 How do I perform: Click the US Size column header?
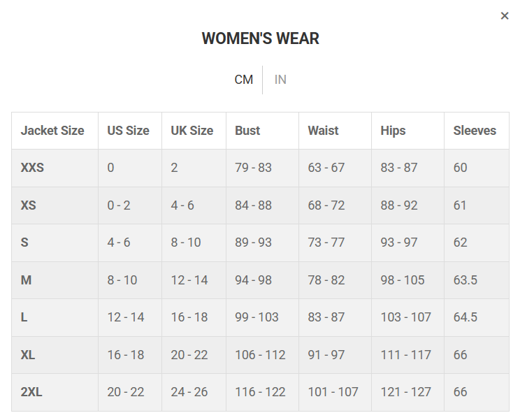[x=128, y=131]
